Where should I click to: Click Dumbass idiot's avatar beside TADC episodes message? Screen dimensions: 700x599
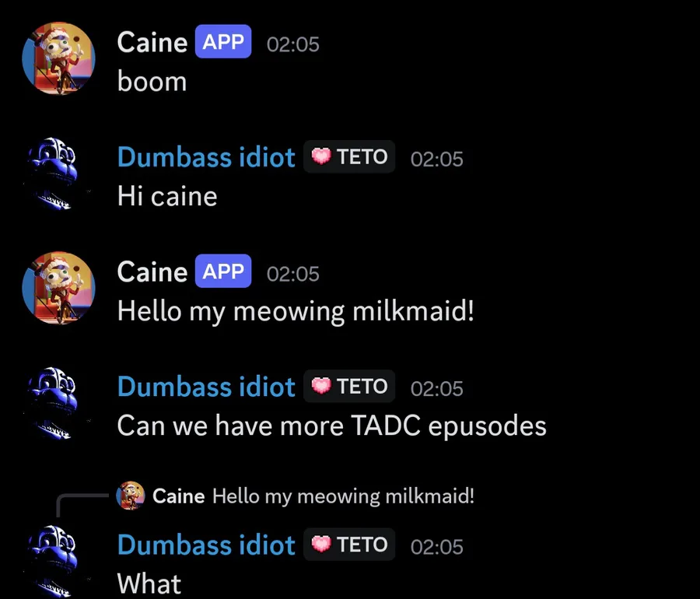coord(54,403)
